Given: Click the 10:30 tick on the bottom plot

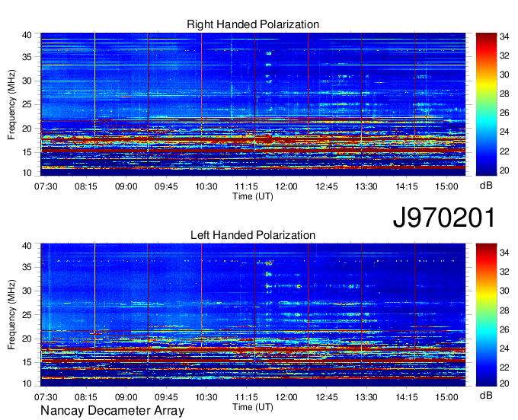Looking at the screenshot, I should [206, 397].
